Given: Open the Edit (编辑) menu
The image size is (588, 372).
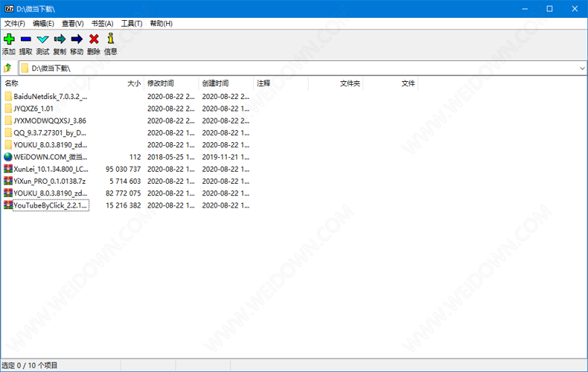Looking at the screenshot, I should [x=43, y=24].
